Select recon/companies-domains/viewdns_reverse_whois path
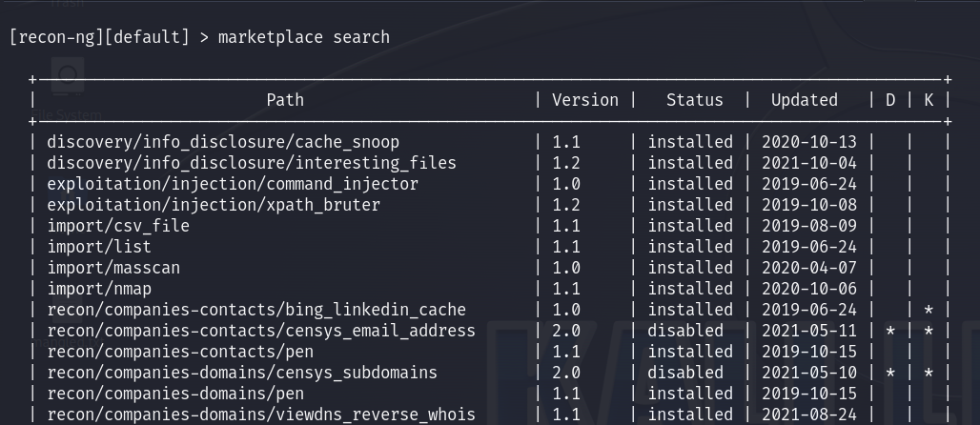Screen dimensions: 980x425 (261, 415)
